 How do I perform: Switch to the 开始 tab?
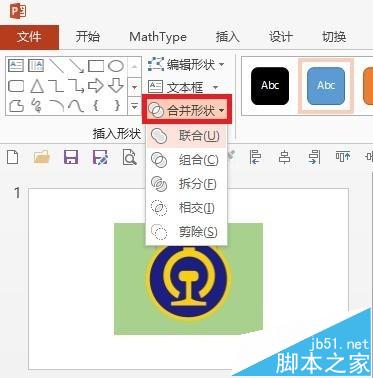(88, 36)
